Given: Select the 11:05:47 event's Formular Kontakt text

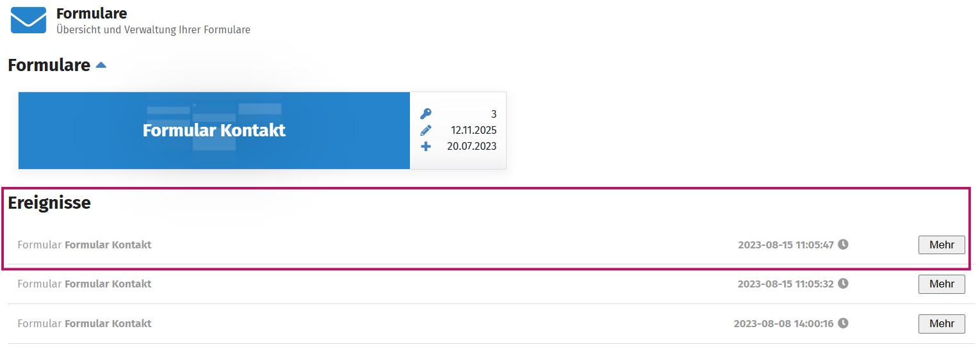Looking at the screenshot, I should [108, 245].
